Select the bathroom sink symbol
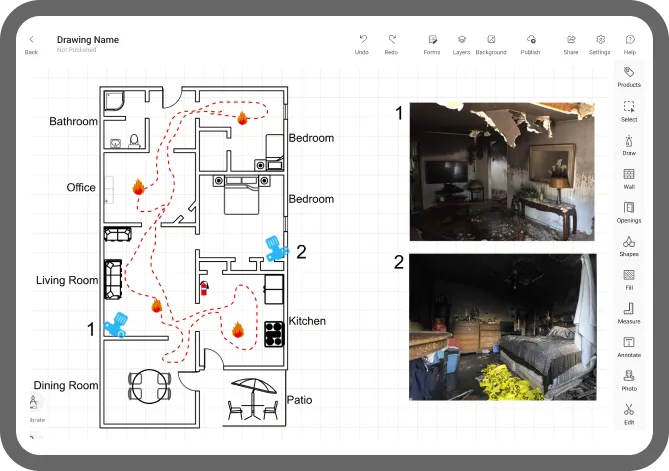This screenshot has width=669, height=471. [116, 143]
